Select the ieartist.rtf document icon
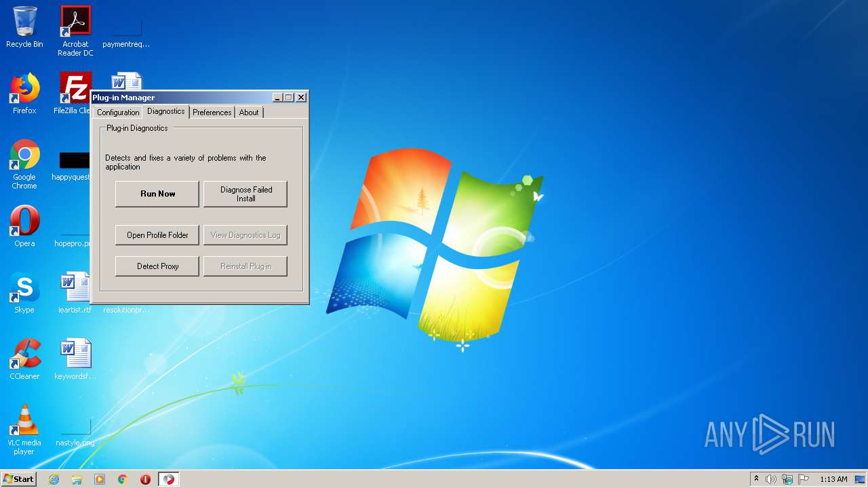Viewport: 868px width, 488px height. pos(75,293)
